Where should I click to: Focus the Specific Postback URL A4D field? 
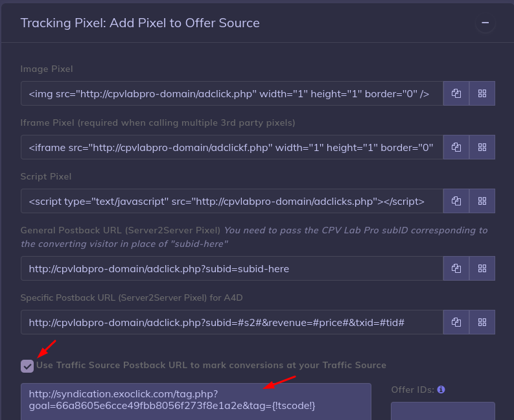231,322
